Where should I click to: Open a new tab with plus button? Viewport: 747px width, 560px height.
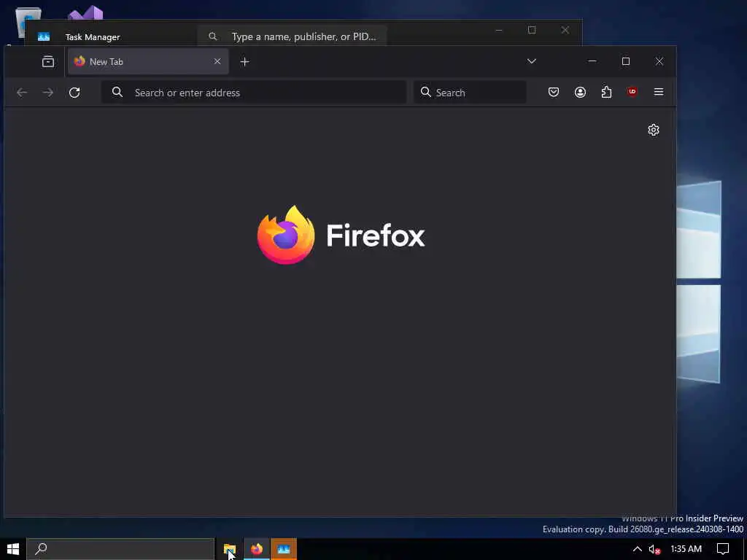pyautogui.click(x=245, y=61)
